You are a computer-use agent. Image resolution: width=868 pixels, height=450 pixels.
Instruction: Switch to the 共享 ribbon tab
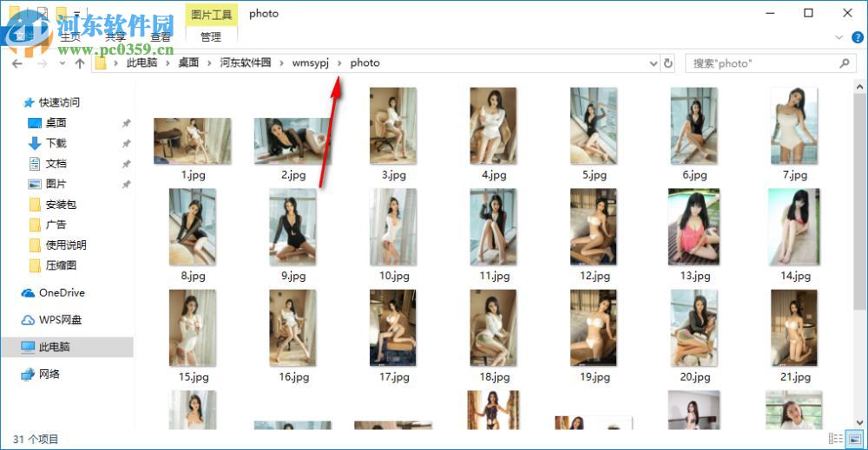click(115, 37)
